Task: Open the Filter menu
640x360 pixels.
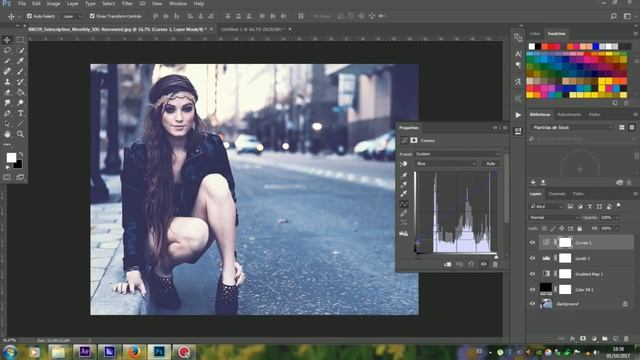Action: (127, 4)
